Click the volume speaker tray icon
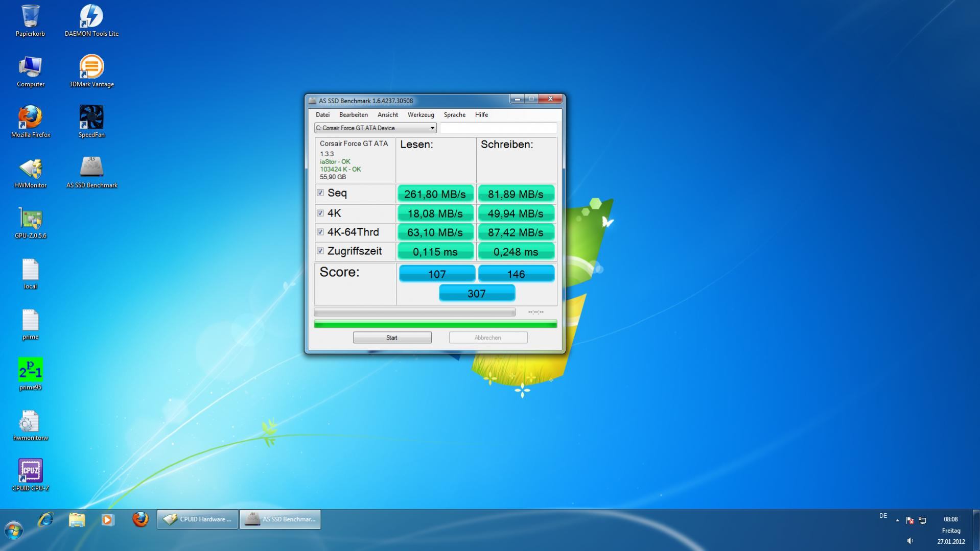This screenshot has height=551, width=980. [910, 541]
